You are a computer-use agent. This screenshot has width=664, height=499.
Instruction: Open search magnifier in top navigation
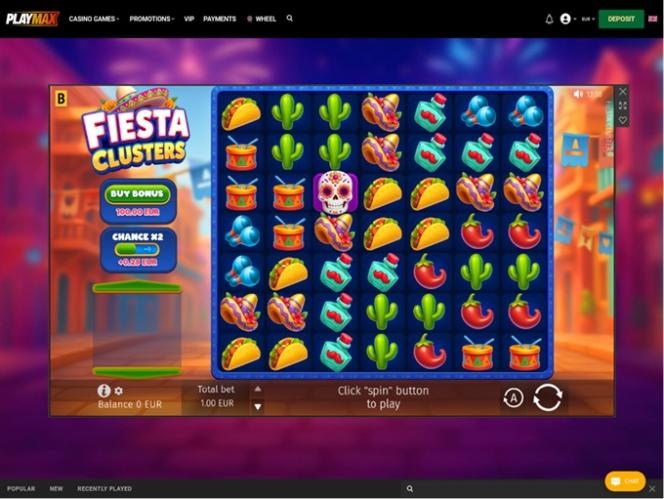(290, 18)
